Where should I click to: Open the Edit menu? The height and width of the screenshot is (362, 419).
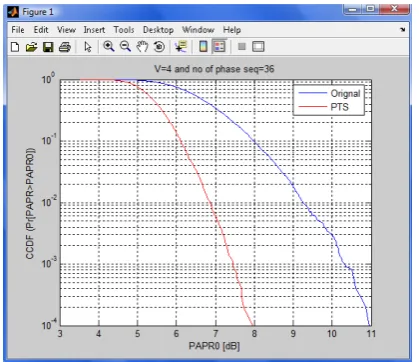click(41, 30)
